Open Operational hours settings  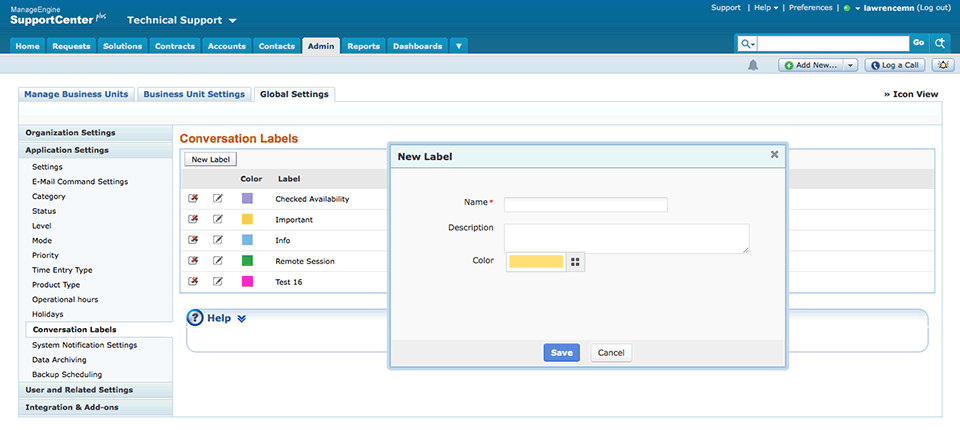65,300
